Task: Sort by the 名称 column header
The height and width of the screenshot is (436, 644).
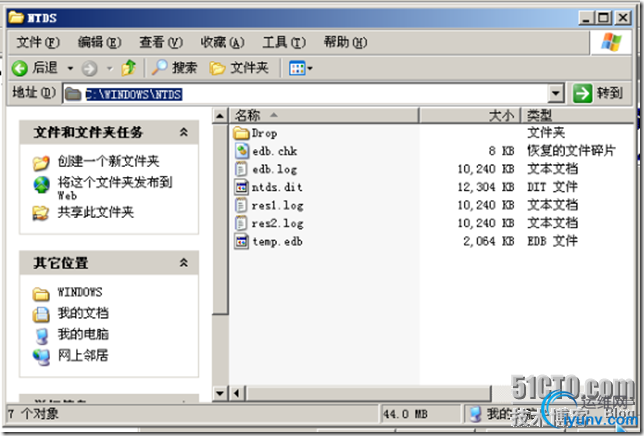Action: click(x=324, y=115)
